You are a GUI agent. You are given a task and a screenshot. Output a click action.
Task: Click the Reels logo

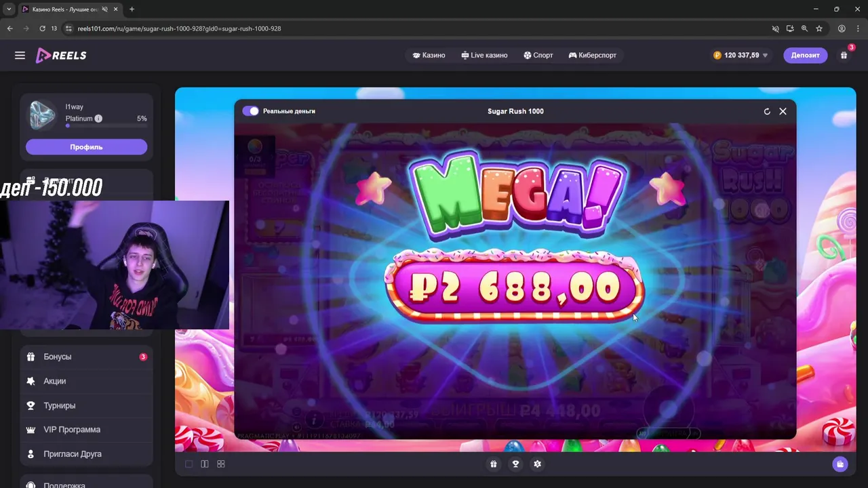point(61,56)
